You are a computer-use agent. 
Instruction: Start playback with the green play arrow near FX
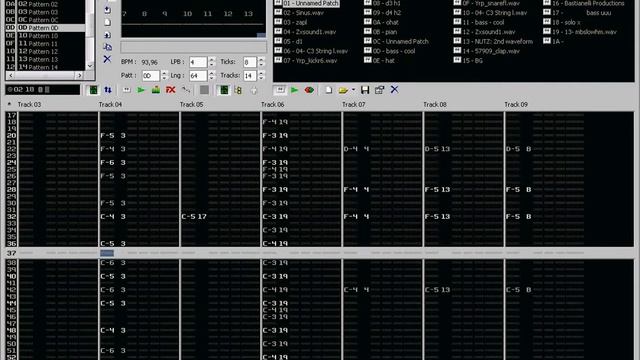tap(141, 90)
